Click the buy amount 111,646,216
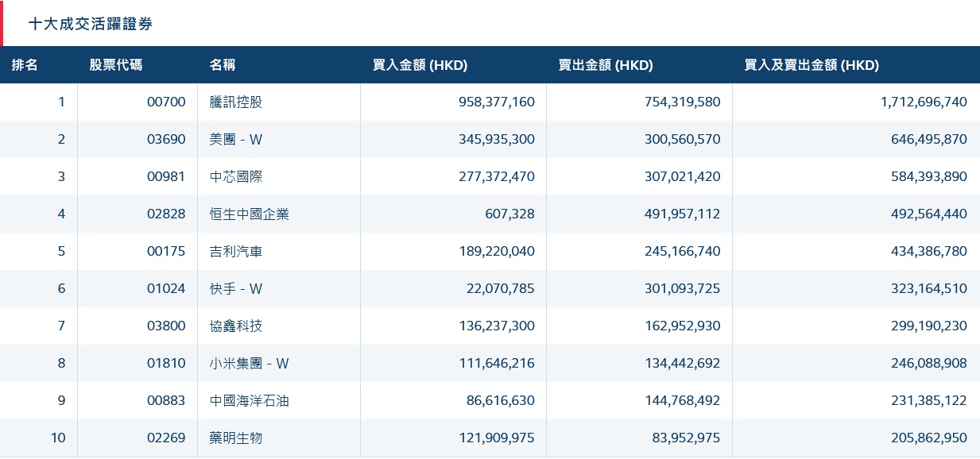Image resolution: width=980 pixels, height=459 pixels. tap(497, 363)
